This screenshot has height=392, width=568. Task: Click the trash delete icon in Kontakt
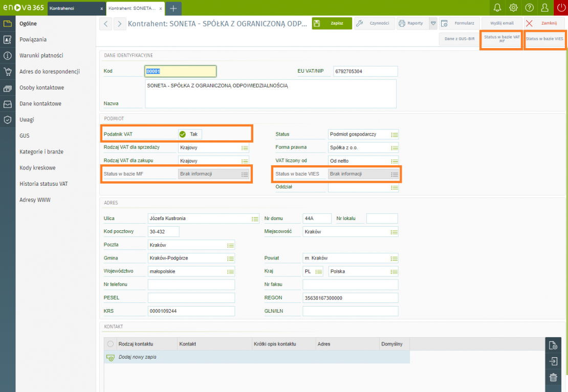553,378
